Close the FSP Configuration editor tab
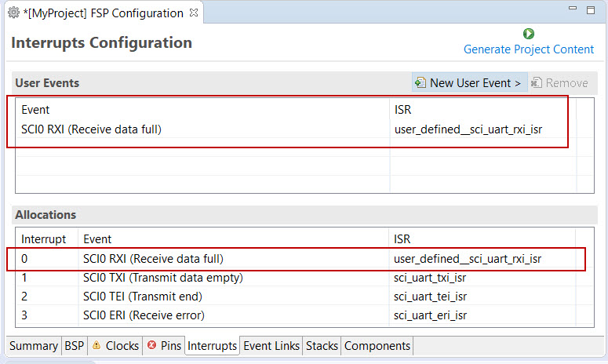This screenshot has width=608, height=364. pyautogui.click(x=194, y=13)
